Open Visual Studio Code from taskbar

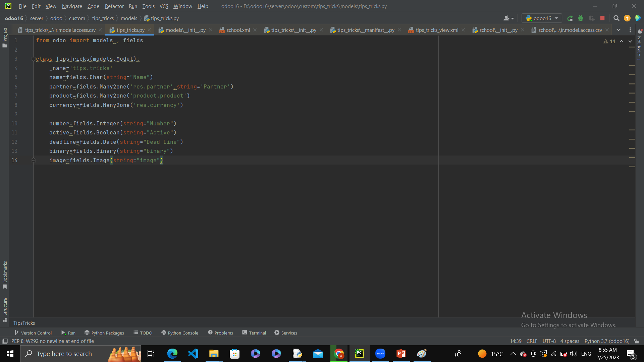point(193,354)
